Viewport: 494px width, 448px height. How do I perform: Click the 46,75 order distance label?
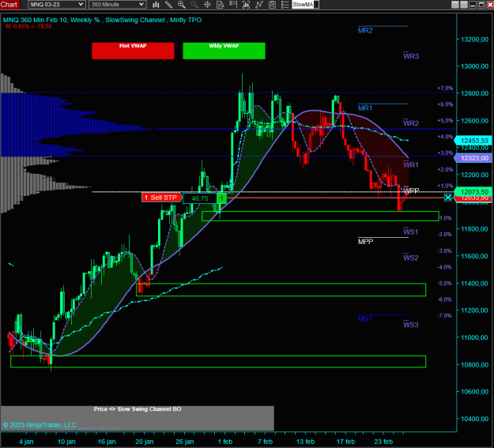click(x=200, y=198)
